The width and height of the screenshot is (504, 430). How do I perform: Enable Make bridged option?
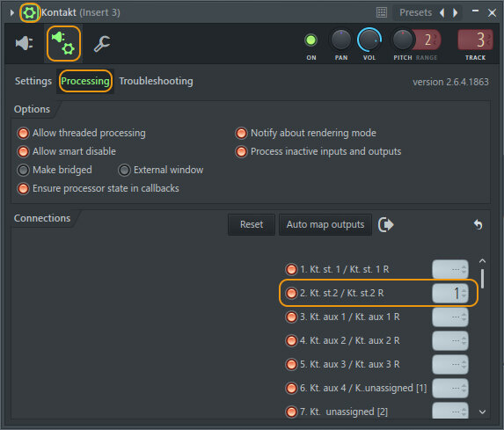pyautogui.click(x=23, y=171)
